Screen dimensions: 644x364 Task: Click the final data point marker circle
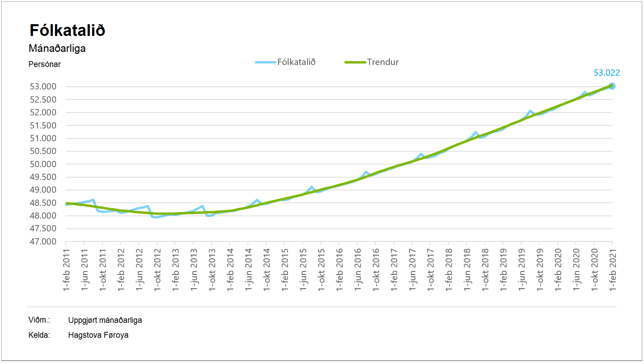pos(612,86)
